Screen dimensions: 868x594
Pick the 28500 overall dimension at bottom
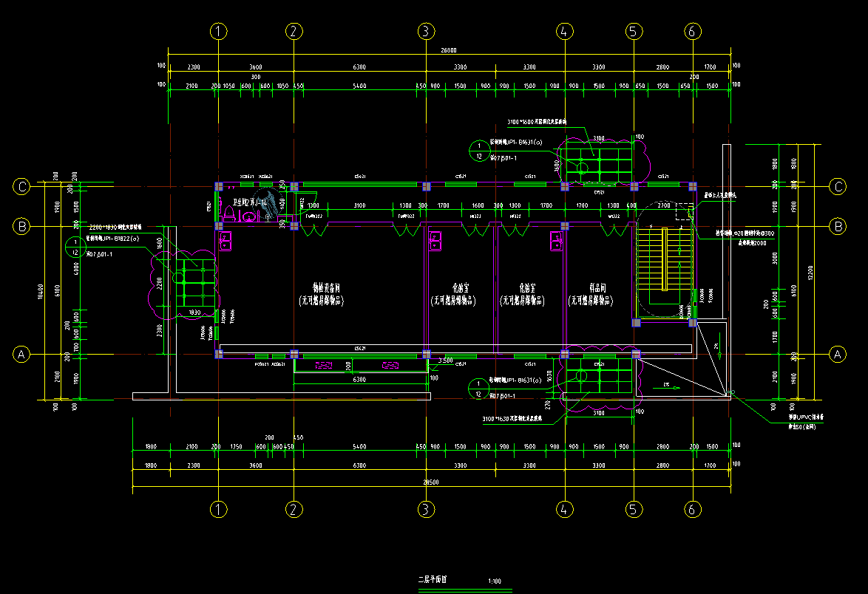point(430,482)
